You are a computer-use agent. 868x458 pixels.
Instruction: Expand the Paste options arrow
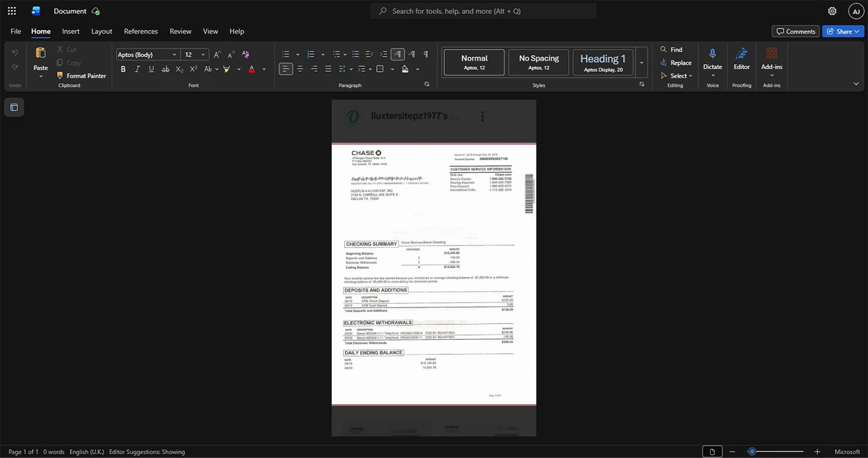click(x=41, y=76)
